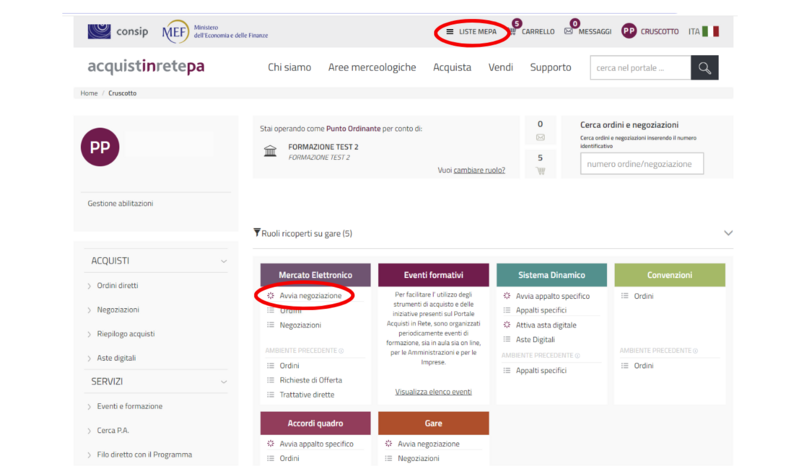
Task: Click the cambiare ruolo link
Action: [x=479, y=170]
